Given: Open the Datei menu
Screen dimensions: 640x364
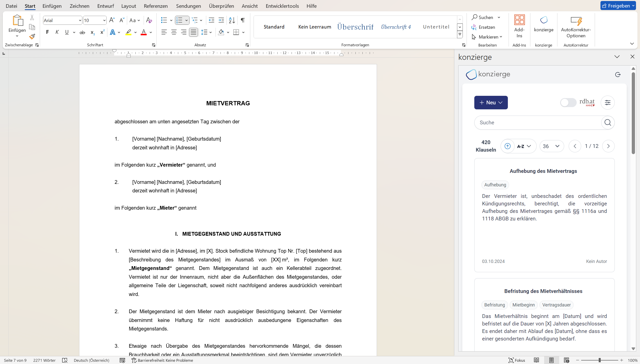Looking at the screenshot, I should coord(11,6).
